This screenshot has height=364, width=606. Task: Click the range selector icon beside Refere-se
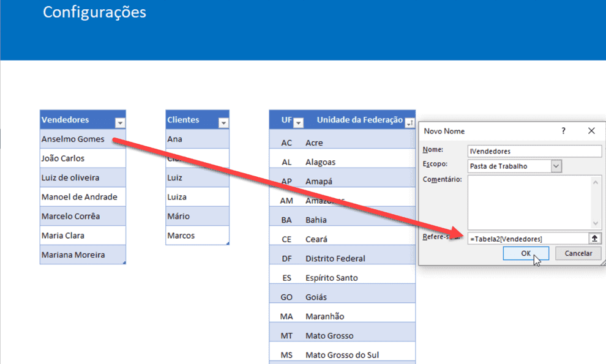[x=594, y=238]
